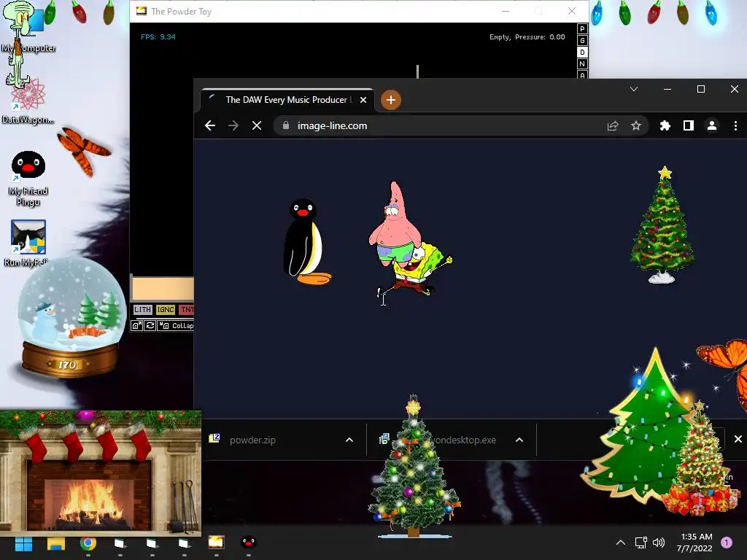Viewport: 747px width, 560px height.
Task: Select the DAW Every Music Producer tab
Action: [x=287, y=100]
